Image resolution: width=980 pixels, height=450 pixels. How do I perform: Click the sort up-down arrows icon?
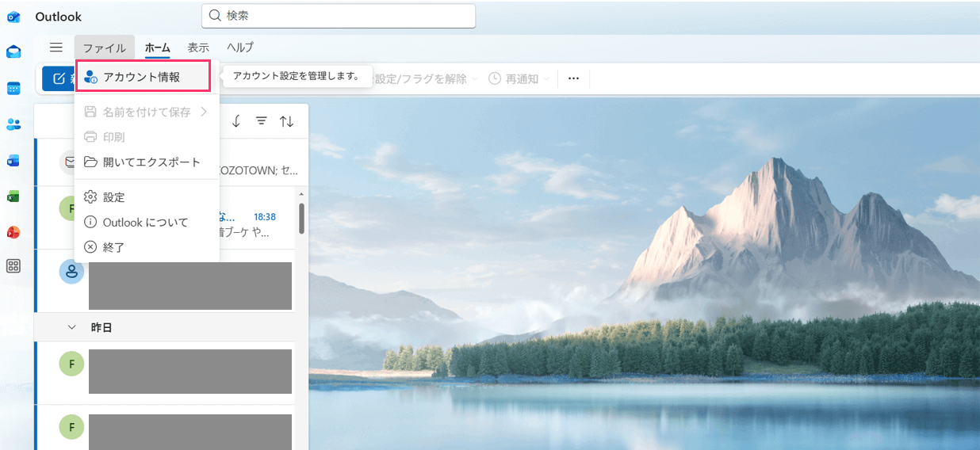click(286, 121)
